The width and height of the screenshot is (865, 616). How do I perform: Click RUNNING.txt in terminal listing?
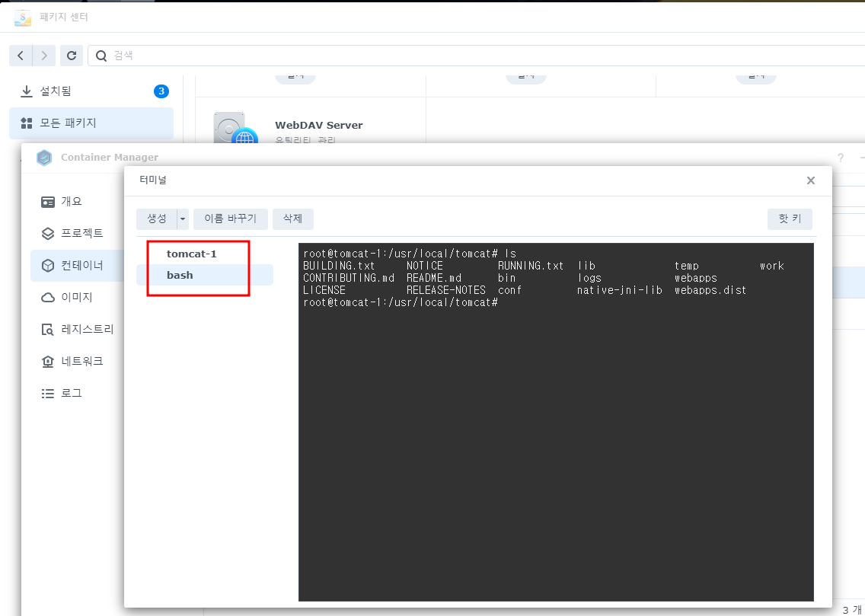(x=531, y=266)
